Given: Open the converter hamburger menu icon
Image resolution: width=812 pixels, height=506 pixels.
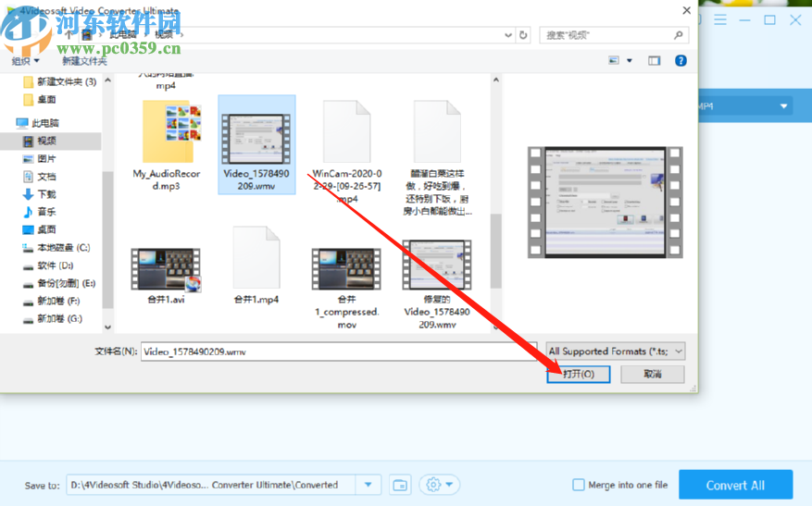Looking at the screenshot, I should (720, 20).
